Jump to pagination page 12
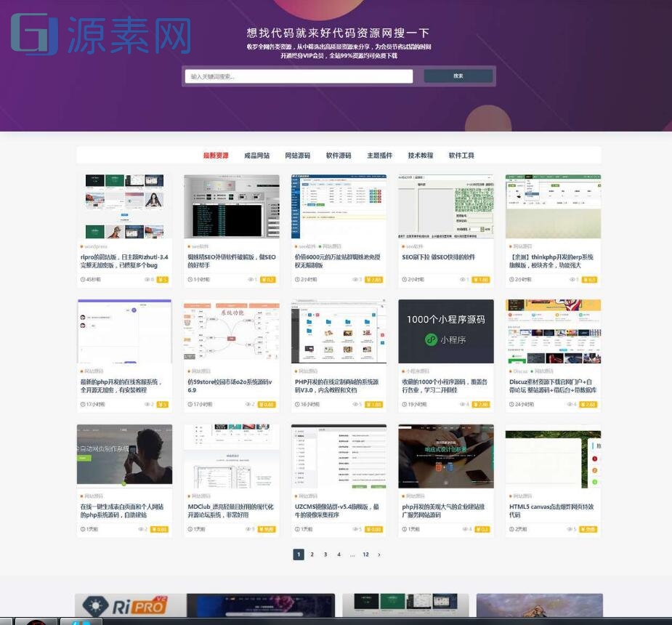672x625 pixels. [365, 554]
